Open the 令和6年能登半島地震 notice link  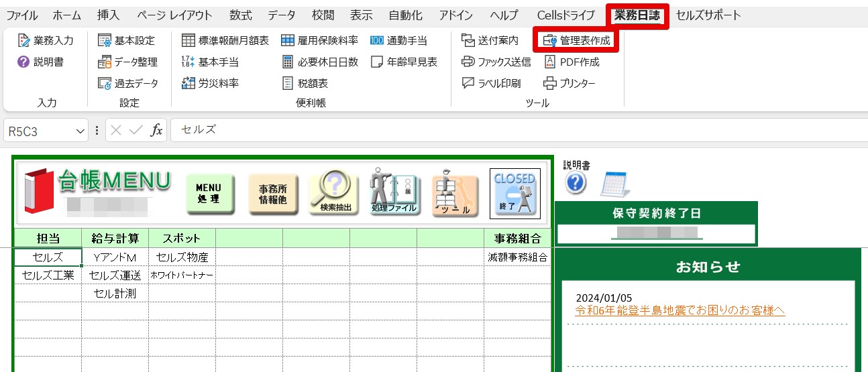tap(680, 310)
